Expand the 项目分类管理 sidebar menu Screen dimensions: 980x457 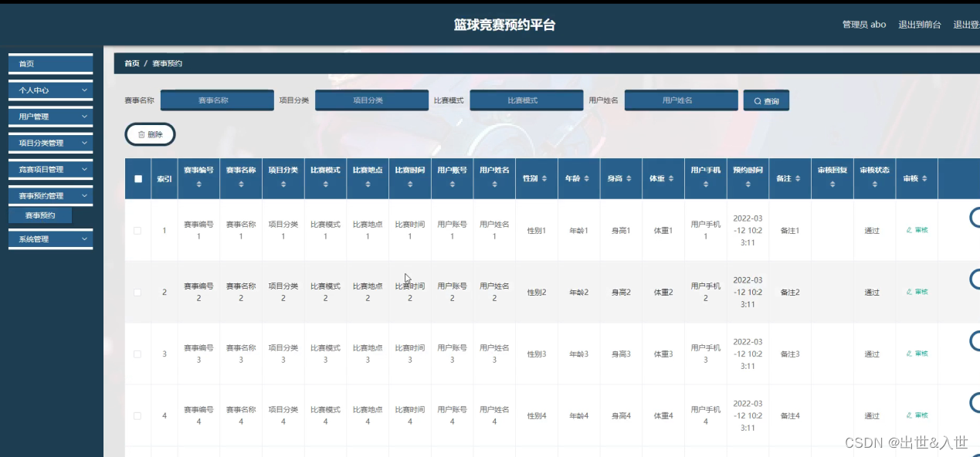[x=50, y=143]
